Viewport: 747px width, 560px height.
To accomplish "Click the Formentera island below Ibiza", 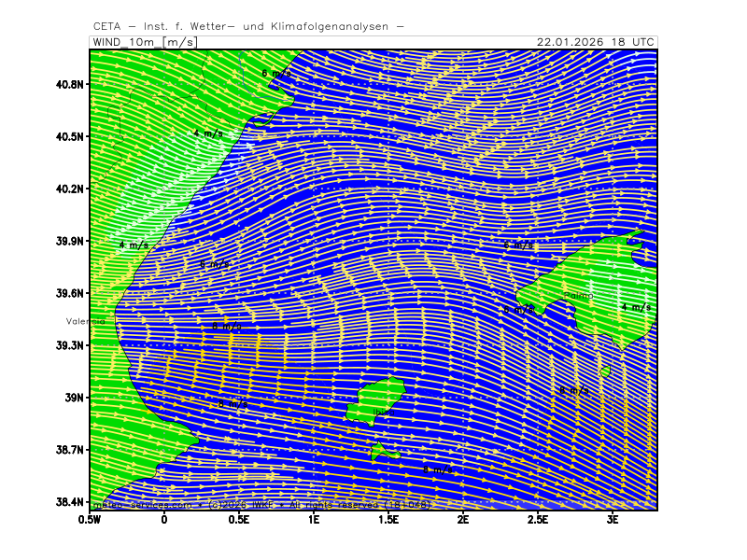I will (381, 454).
